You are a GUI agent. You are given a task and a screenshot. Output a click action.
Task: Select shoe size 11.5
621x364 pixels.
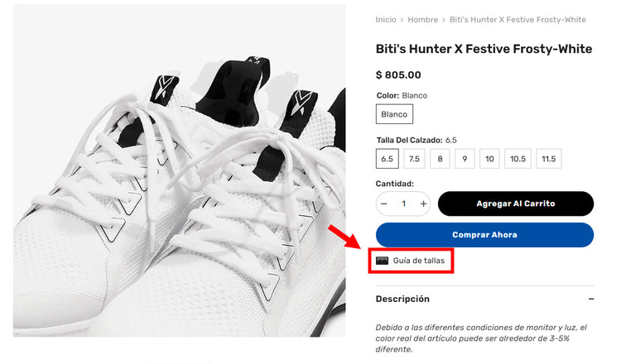pyautogui.click(x=548, y=159)
